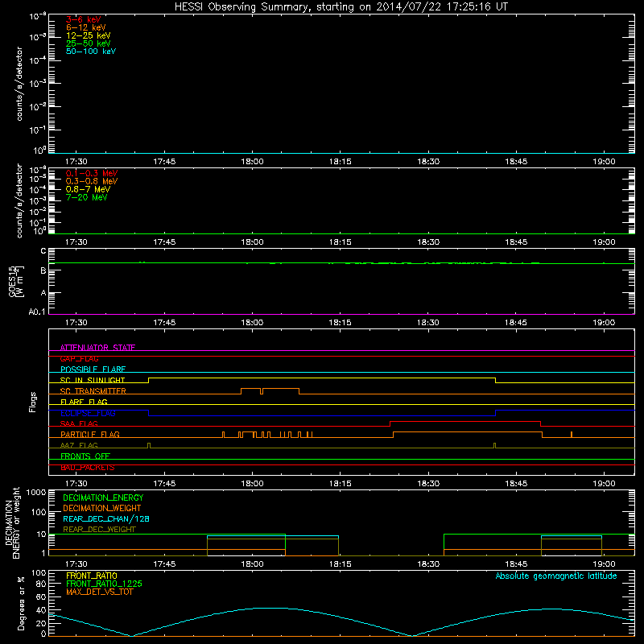Click the GAP_FLAG label
Image resolution: width=644 pixels, height=644 pixels.
[x=79, y=358]
